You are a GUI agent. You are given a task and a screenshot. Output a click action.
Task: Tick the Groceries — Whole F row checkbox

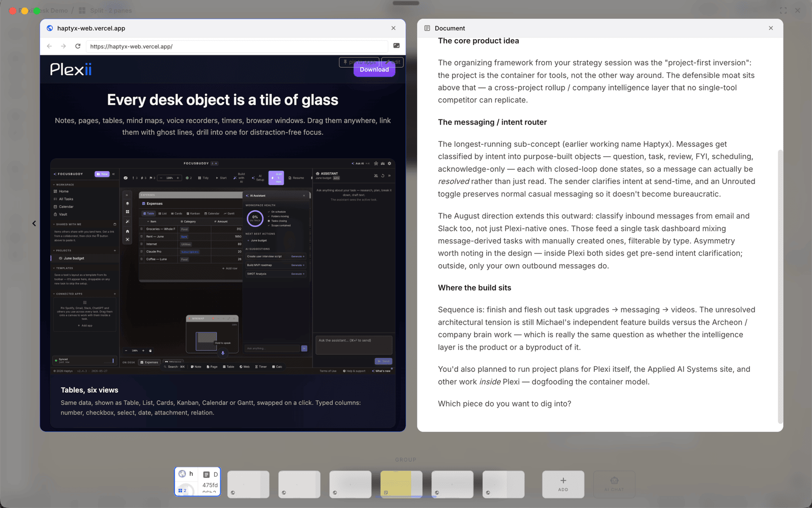pos(142,229)
